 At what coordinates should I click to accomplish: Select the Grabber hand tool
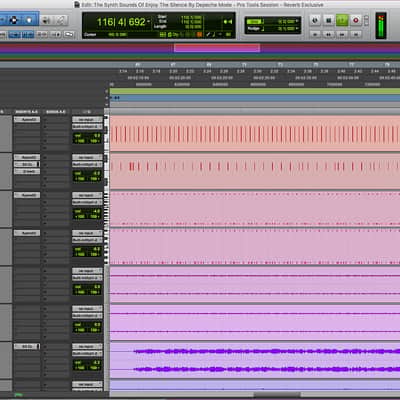pos(29,20)
